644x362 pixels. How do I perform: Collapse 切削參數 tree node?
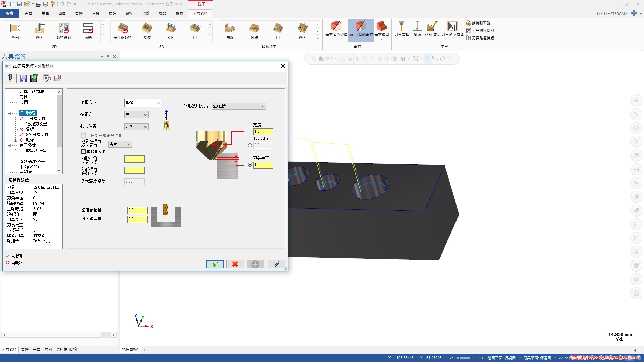pyautogui.click(x=9, y=113)
